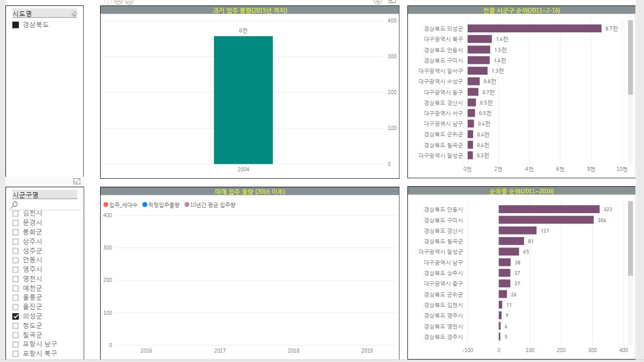
Task: Select the 대구광역시 동구 0.7천 bar
Action: (x=473, y=92)
